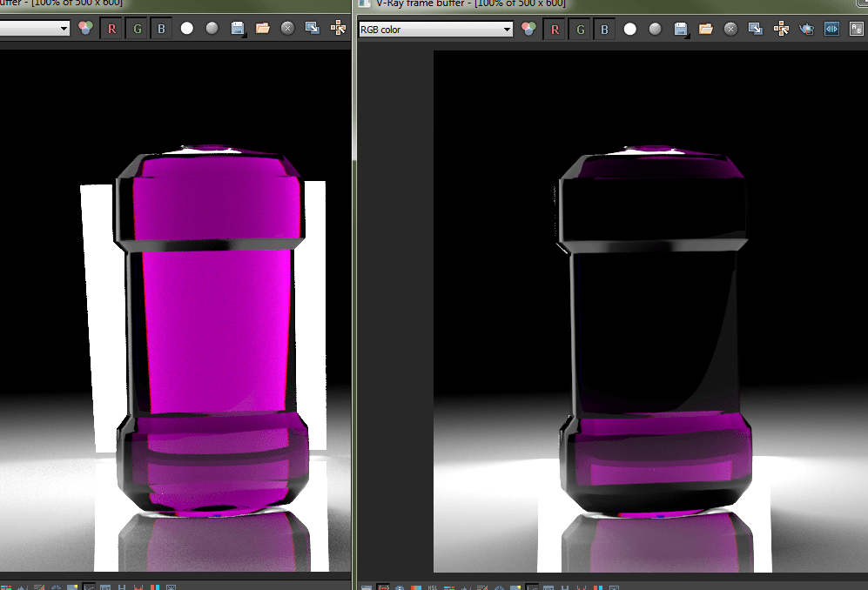Enable monochromatic mode in the right frame buffer
This screenshot has width=868, height=590.
[655, 29]
